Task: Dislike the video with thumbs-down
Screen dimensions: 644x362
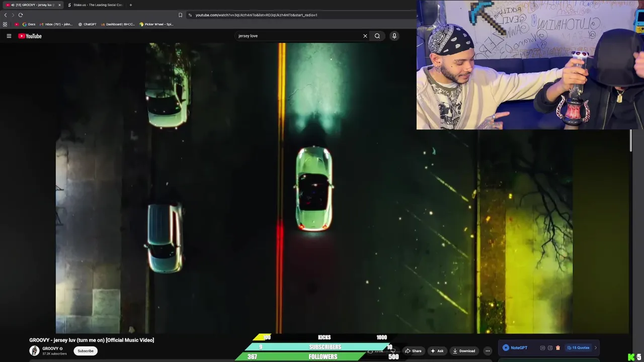Action: (392, 351)
